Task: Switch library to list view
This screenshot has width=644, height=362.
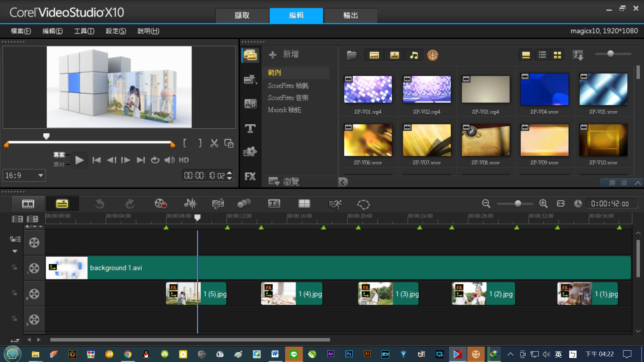Action: tap(542, 55)
